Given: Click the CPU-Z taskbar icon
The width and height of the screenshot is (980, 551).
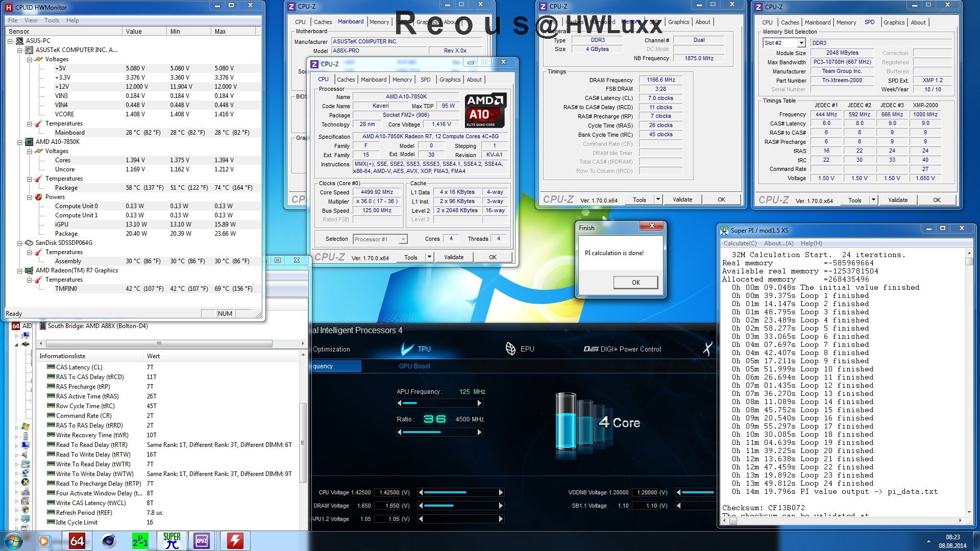Looking at the screenshot, I should (202, 541).
